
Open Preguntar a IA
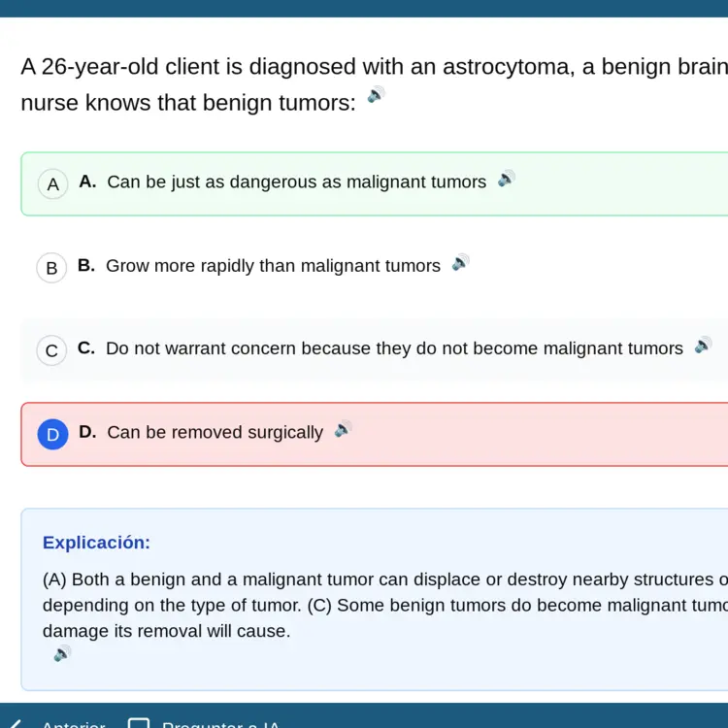[x=220, y=724]
